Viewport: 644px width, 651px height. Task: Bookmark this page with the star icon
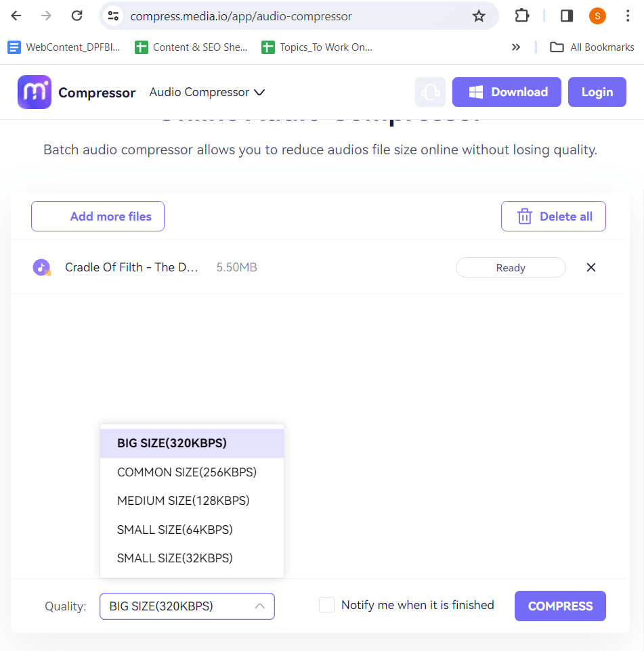tap(479, 16)
